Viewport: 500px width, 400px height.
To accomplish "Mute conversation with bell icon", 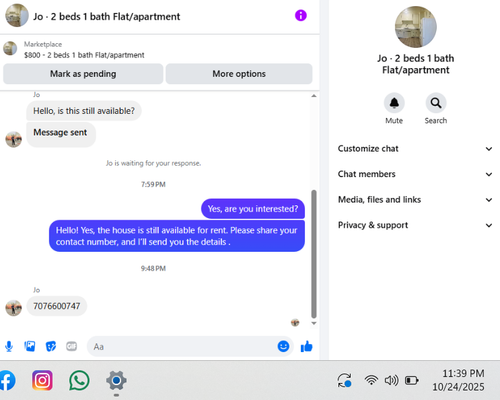I will (x=394, y=103).
